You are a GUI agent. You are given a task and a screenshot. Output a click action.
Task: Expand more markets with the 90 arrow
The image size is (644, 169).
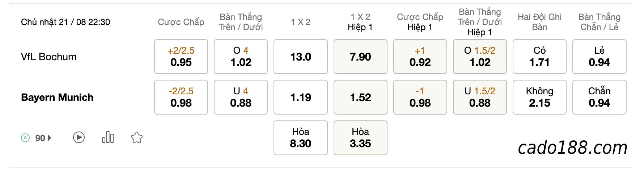coord(43,138)
